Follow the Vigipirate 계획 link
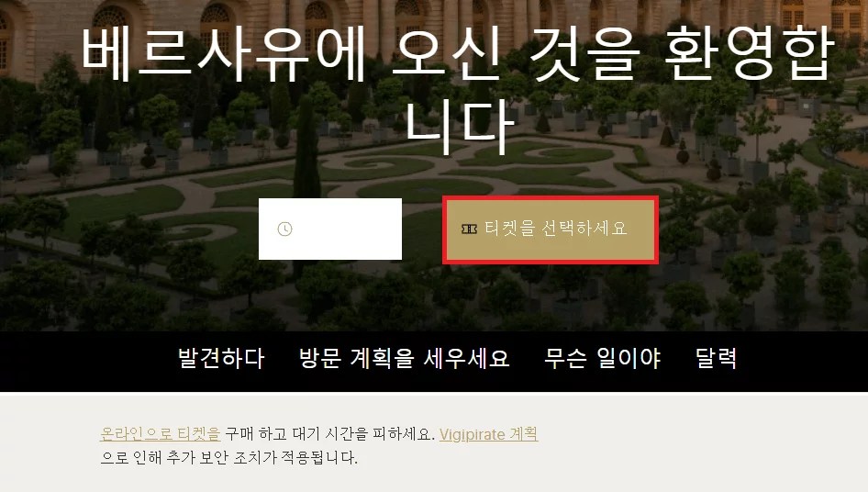This screenshot has width=868, height=492. coord(488,434)
